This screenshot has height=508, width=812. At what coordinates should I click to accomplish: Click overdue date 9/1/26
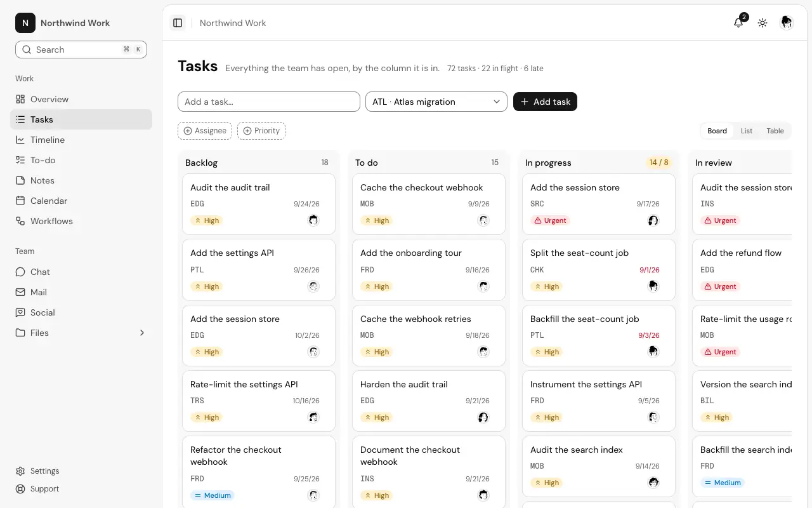click(x=649, y=270)
